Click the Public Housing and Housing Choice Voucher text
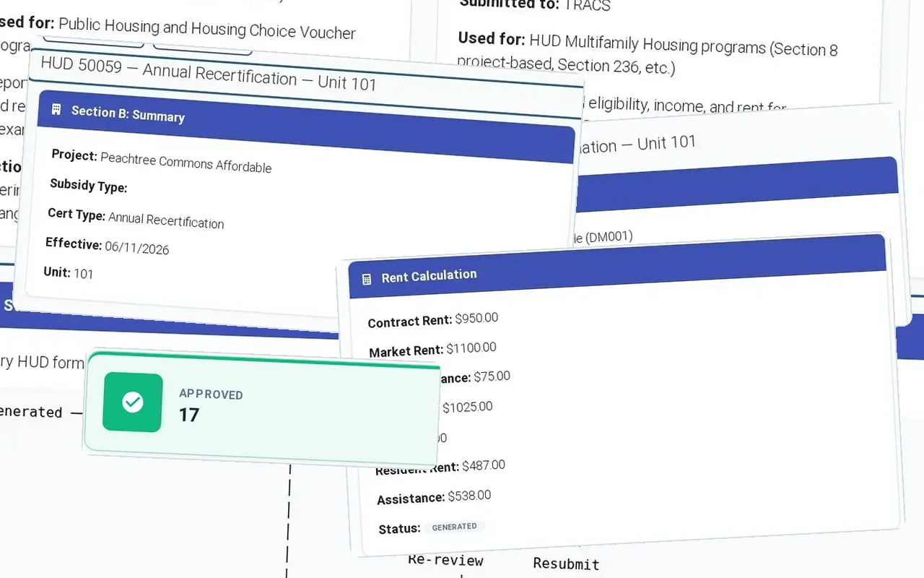 [207, 29]
